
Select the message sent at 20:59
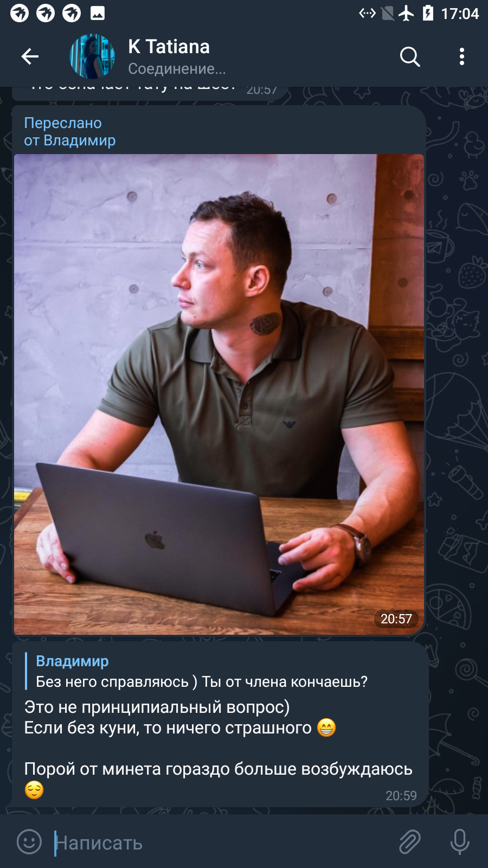[x=220, y=725]
